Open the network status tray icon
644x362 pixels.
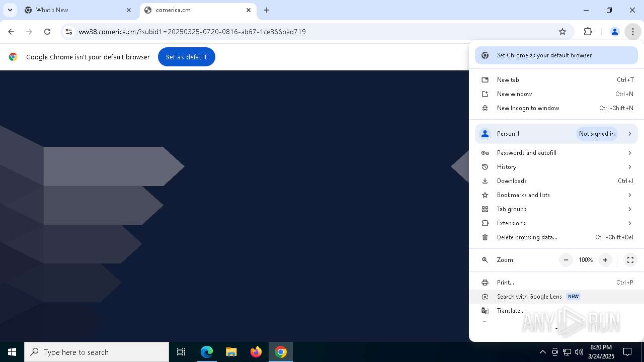pyautogui.click(x=567, y=352)
